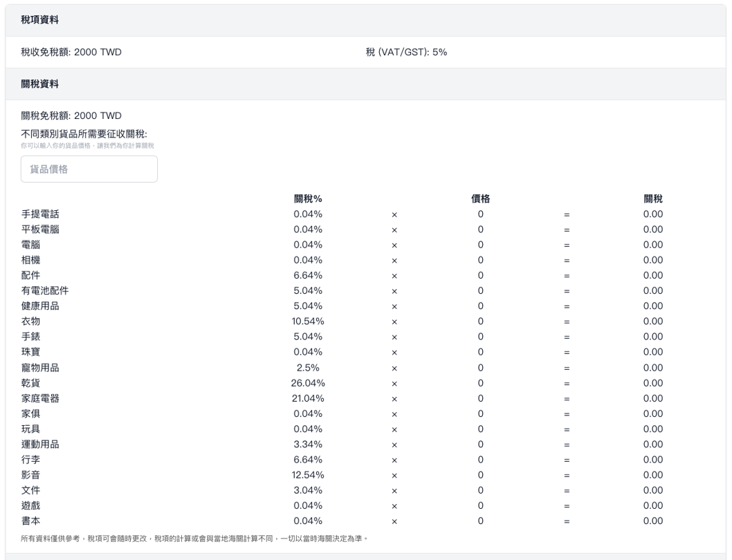Click the 價格 column header

point(480,199)
